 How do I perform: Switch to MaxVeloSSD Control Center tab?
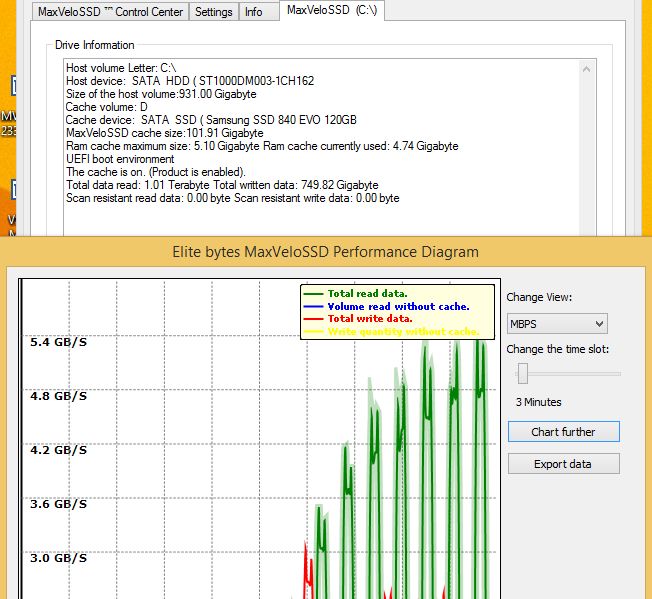pyautogui.click(x=110, y=12)
